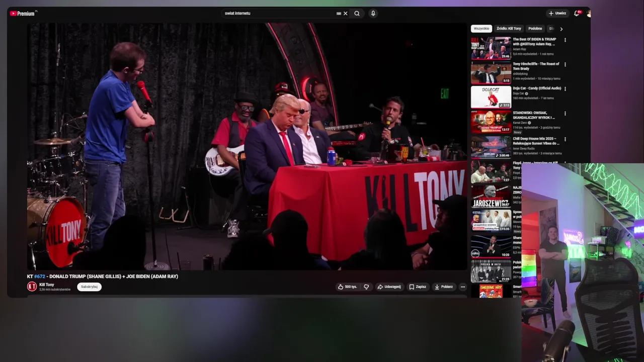Click the magnifying glass search button
Image resolution: width=644 pixels, height=362 pixels.
coord(357,14)
